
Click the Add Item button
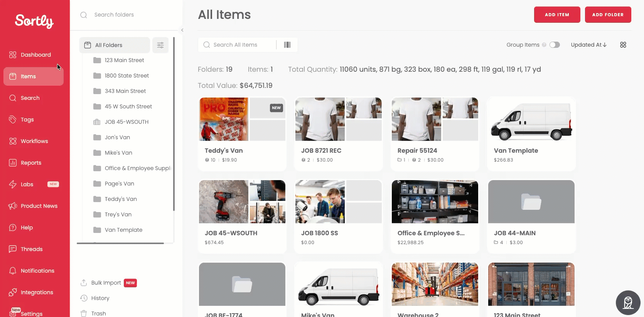557,15
